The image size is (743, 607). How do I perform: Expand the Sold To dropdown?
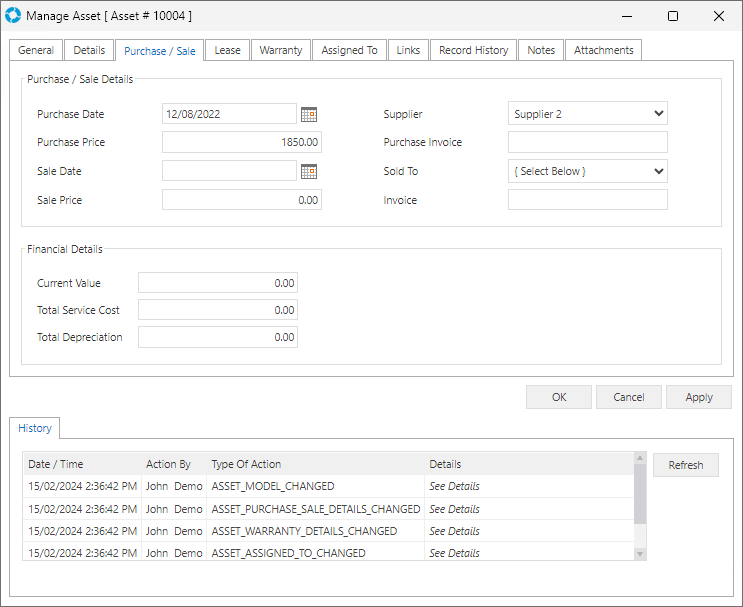[x=657, y=171]
